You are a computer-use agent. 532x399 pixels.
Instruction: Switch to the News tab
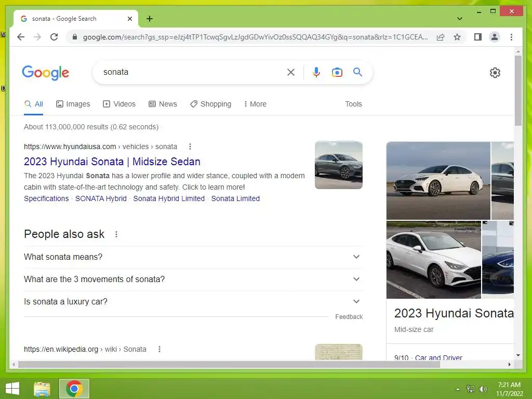click(x=163, y=104)
